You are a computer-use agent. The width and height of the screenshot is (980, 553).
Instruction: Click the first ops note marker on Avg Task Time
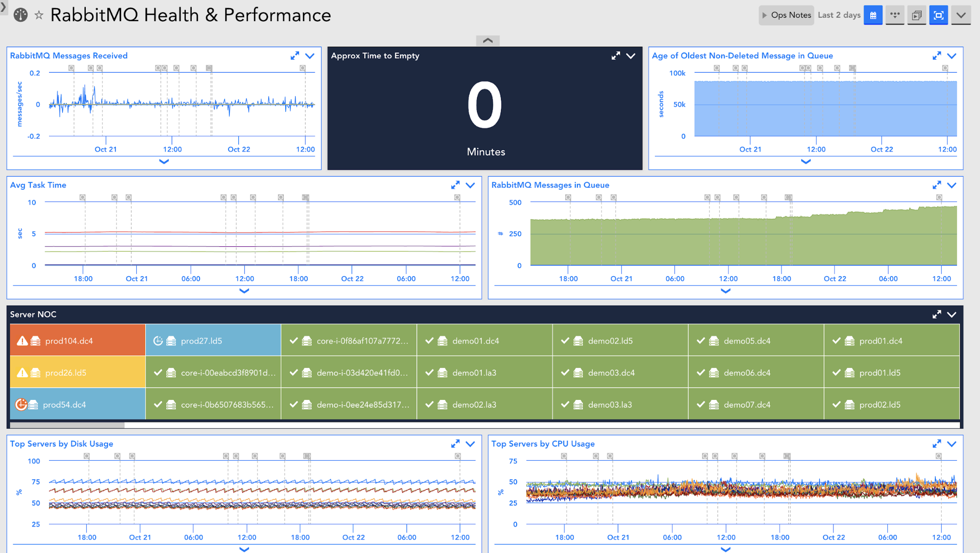tap(82, 197)
